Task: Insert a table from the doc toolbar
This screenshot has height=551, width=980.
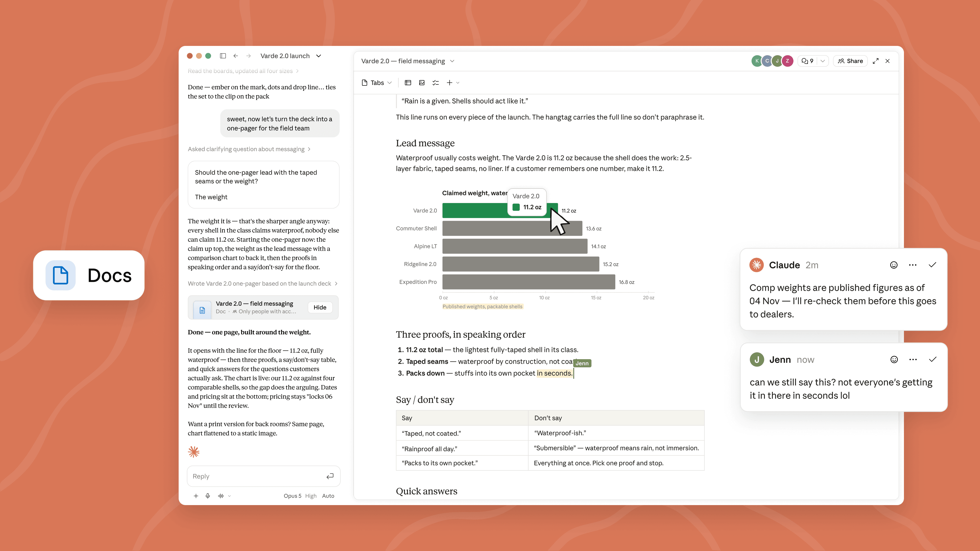Action: [408, 82]
